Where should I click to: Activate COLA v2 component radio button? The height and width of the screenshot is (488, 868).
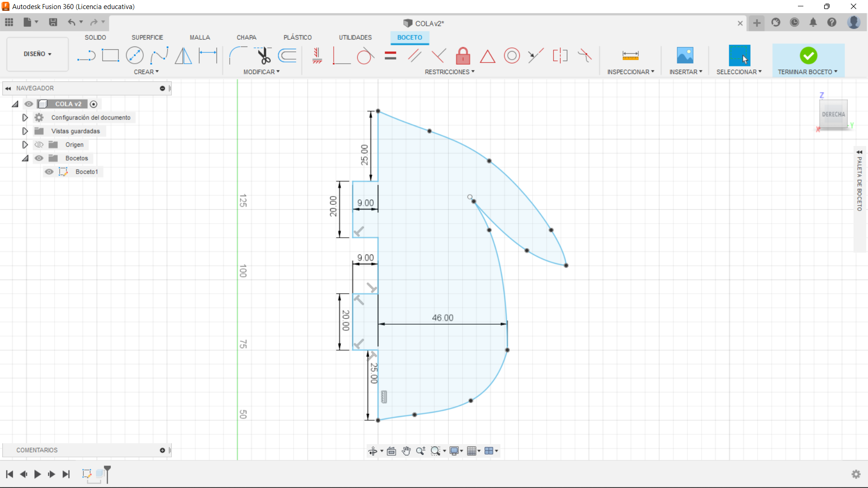[x=94, y=104]
